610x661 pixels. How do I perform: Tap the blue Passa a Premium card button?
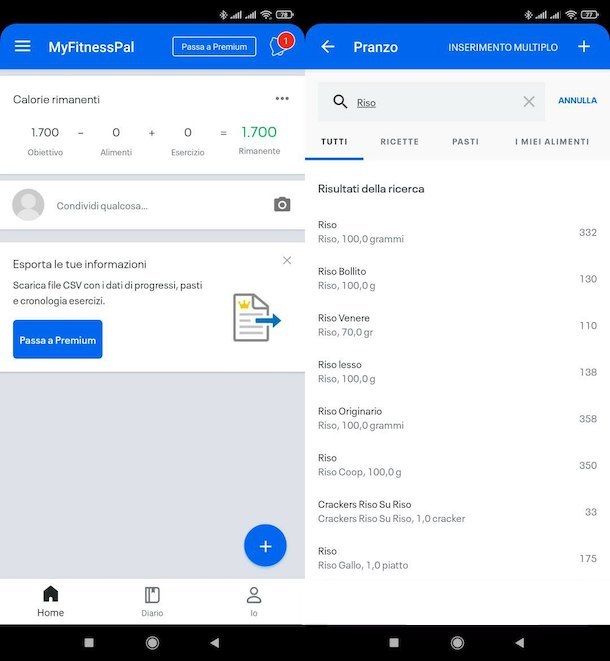(x=58, y=339)
